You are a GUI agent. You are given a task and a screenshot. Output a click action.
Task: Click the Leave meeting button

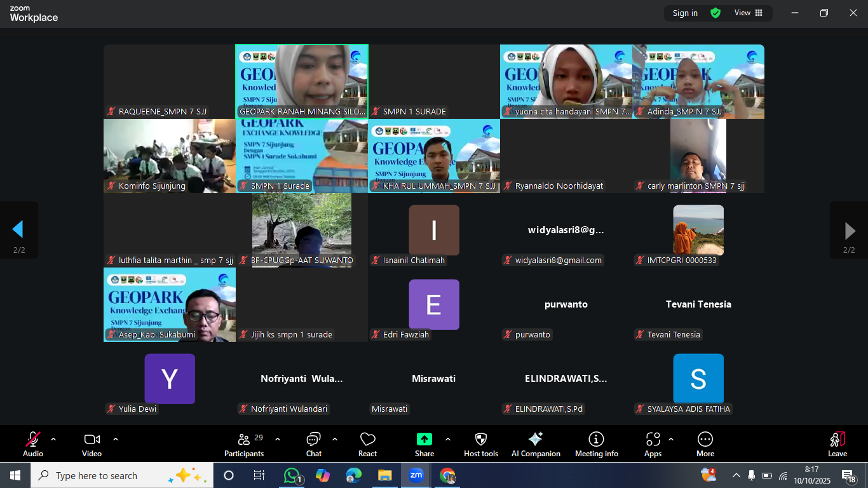837,444
